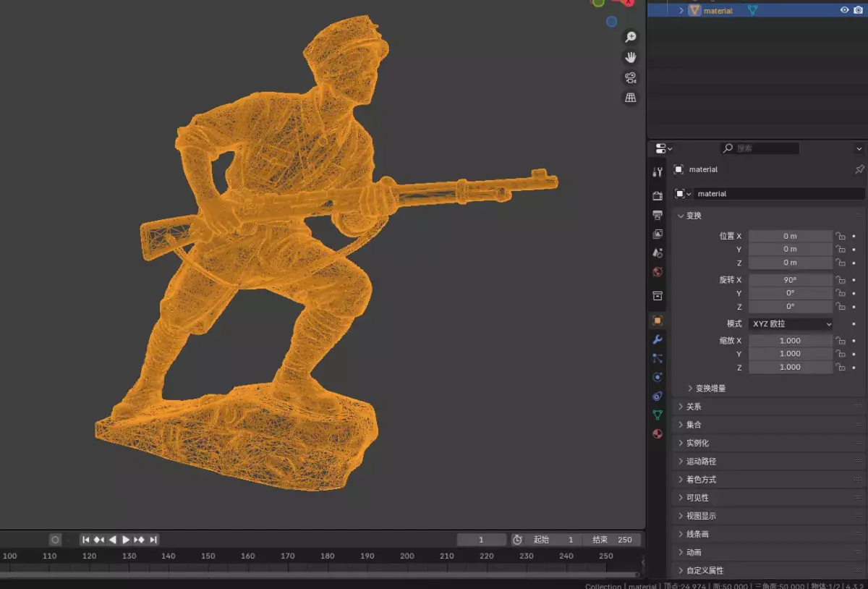Image resolution: width=868 pixels, height=589 pixels.
Task: Click the object name field 'material'
Action: click(x=780, y=194)
